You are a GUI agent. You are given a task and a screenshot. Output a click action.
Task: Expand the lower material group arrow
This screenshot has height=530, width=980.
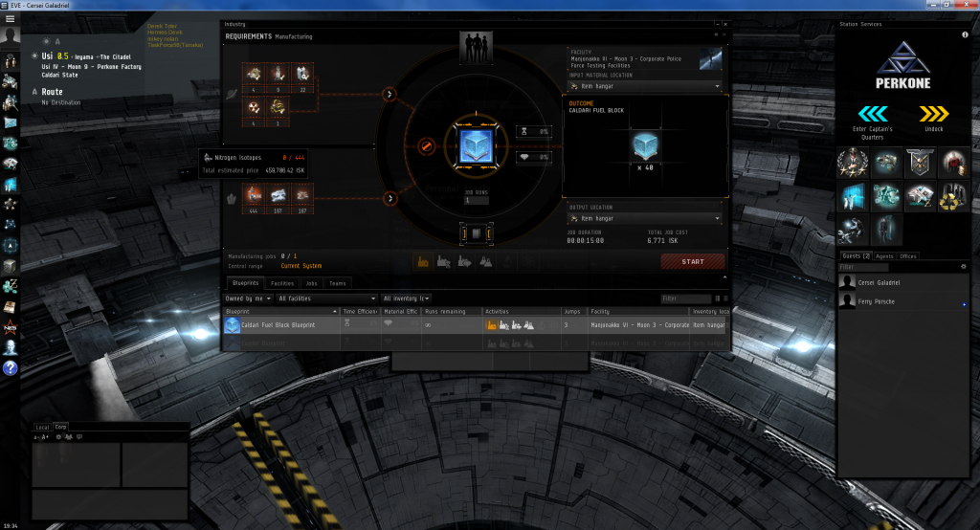click(390, 199)
